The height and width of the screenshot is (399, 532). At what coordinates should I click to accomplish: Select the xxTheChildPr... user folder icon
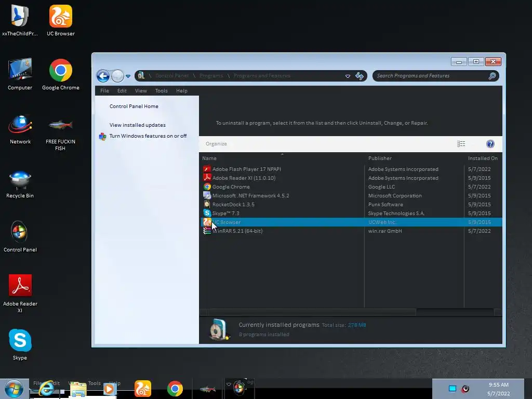tap(20, 20)
